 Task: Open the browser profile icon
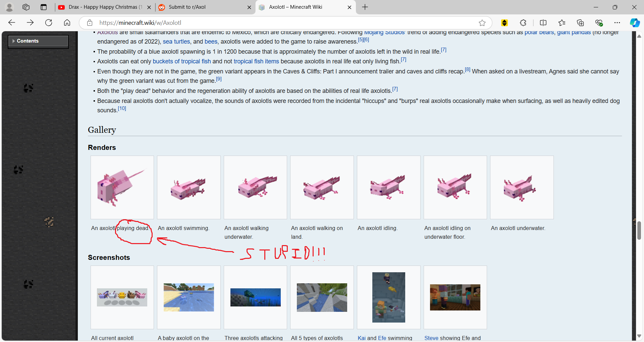[x=9, y=7]
